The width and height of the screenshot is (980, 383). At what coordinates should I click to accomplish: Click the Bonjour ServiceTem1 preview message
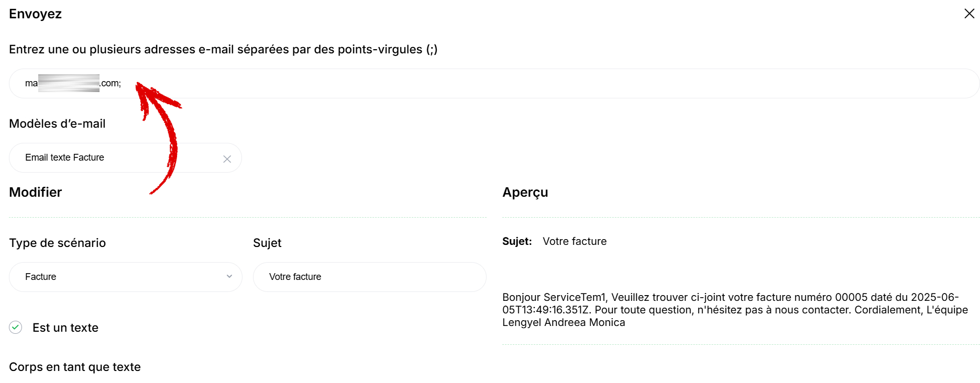click(735, 310)
